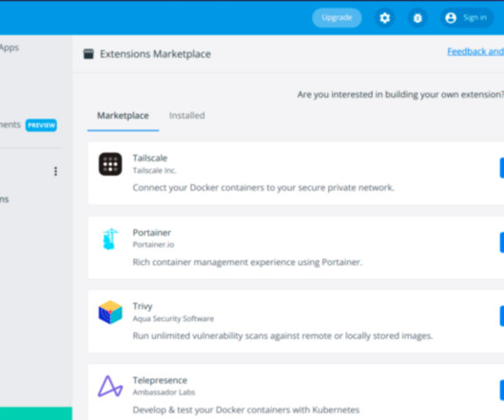The height and width of the screenshot is (420, 504).
Task: Click the install button for Telepresence
Action: (x=502, y=391)
